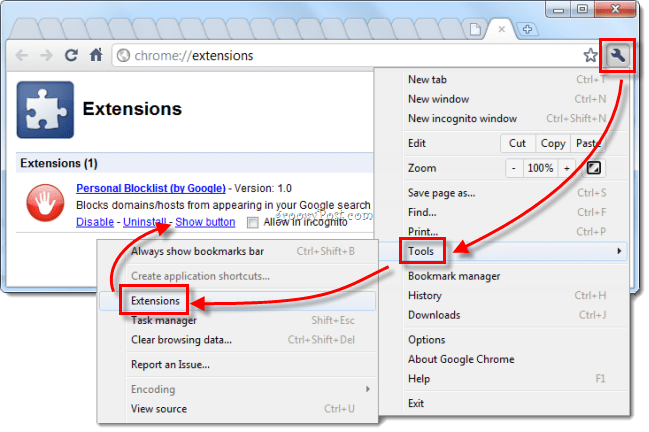
Task: Choose Save page as...
Action: [507, 193]
